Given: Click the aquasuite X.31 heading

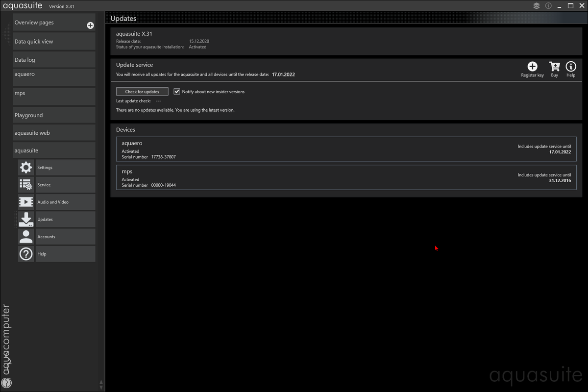Looking at the screenshot, I should click(x=134, y=34).
